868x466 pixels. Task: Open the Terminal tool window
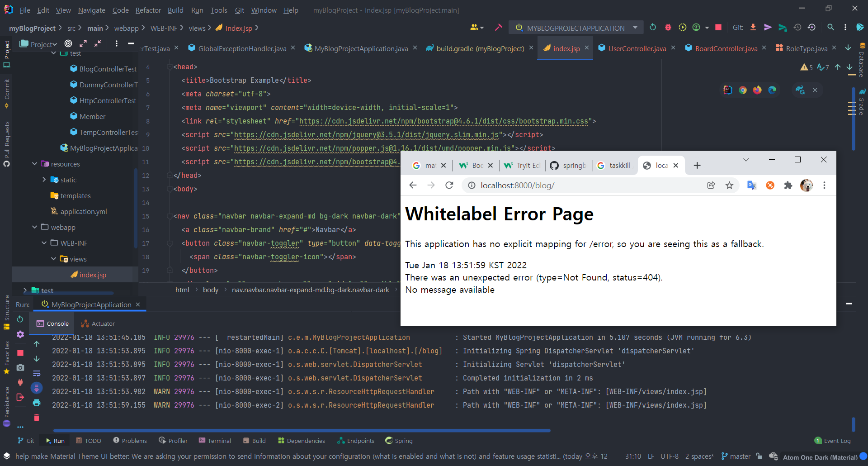[214, 441]
